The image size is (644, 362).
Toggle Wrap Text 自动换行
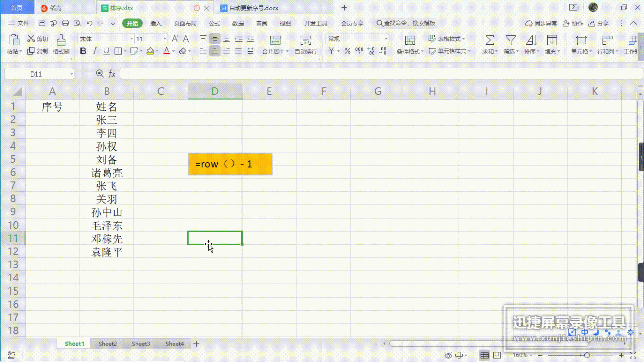[x=306, y=45]
